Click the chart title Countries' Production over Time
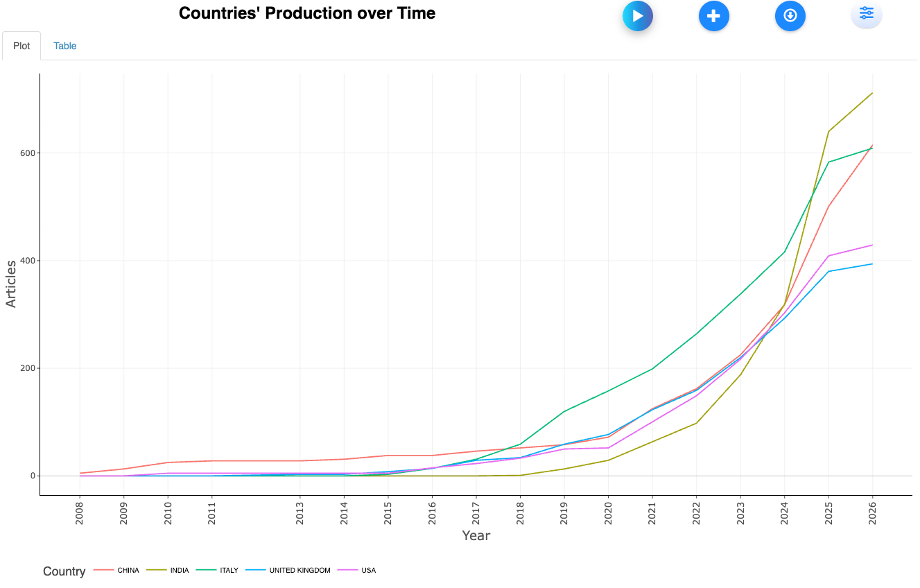 tap(307, 13)
